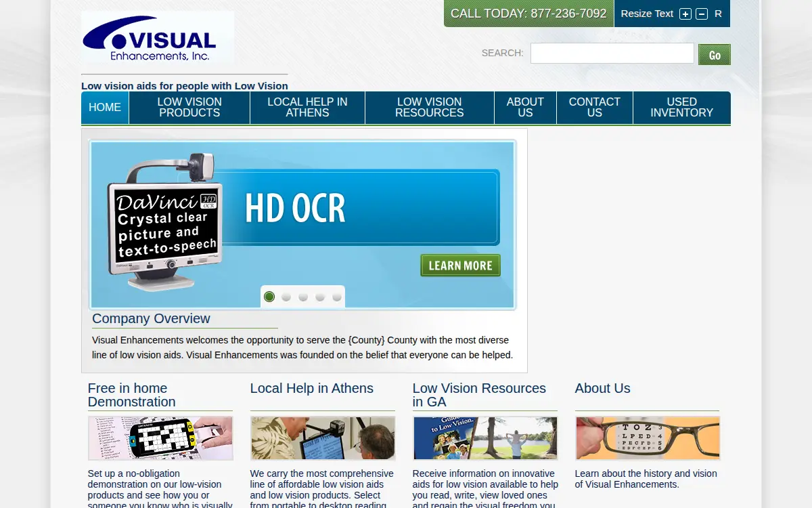
Task: Select the fourth slider dot
Action: (320, 297)
